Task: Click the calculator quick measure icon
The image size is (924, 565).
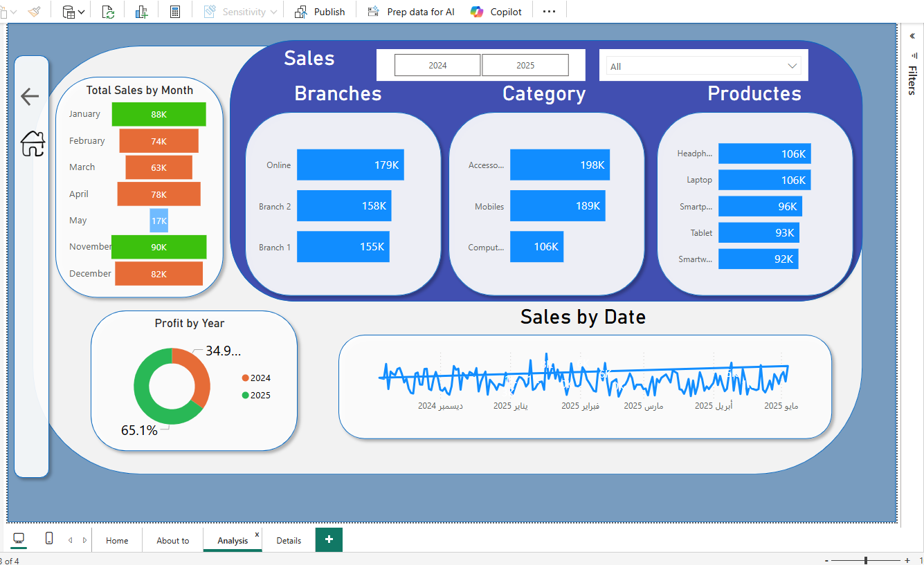Action: pos(175,12)
